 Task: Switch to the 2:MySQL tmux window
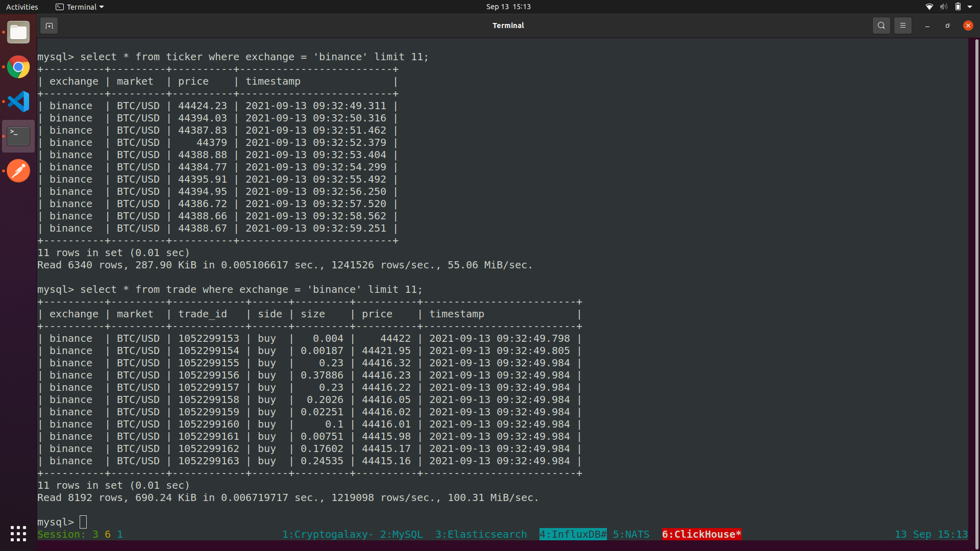401,534
